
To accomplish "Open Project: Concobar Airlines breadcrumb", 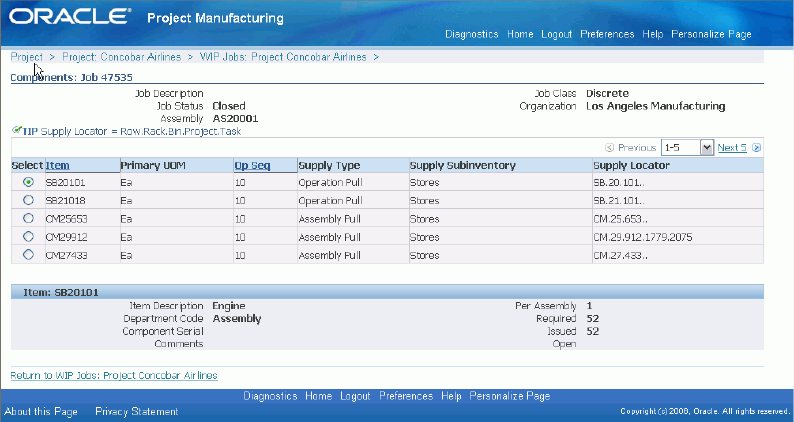I will click(122, 57).
